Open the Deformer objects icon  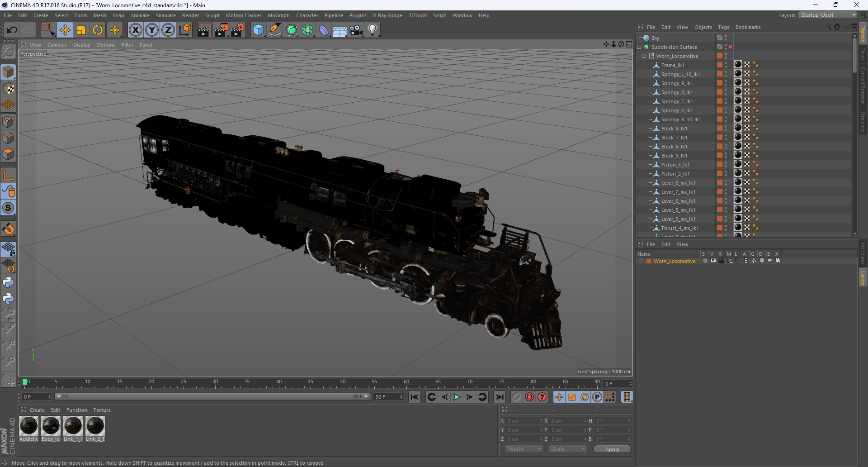pyautogui.click(x=324, y=30)
